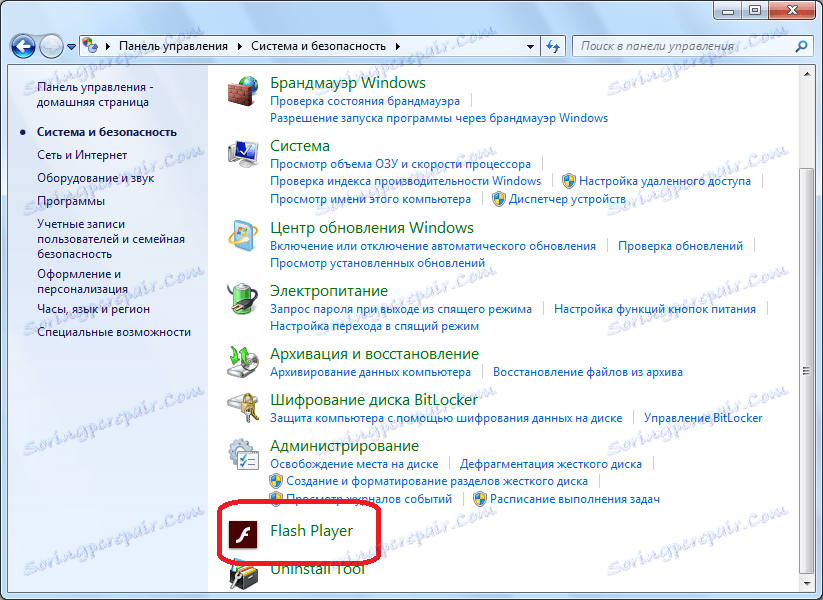823x600 pixels.
Task: Click the Administrative Tools gear icon
Action: coord(242,454)
